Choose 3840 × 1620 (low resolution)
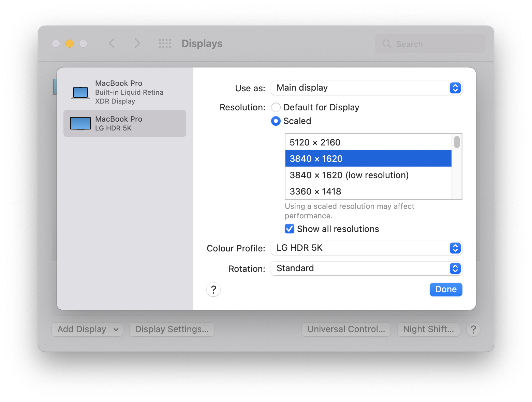The image size is (532, 402). click(x=368, y=175)
